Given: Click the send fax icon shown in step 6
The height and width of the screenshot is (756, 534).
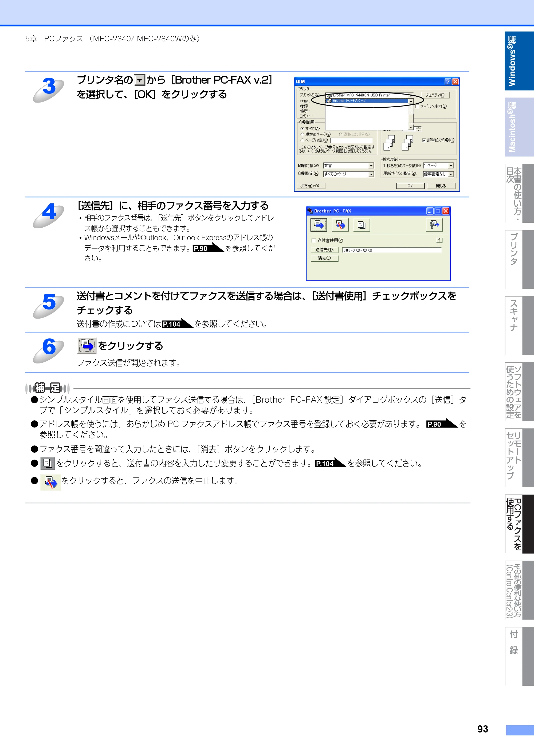Looking at the screenshot, I should (87, 345).
